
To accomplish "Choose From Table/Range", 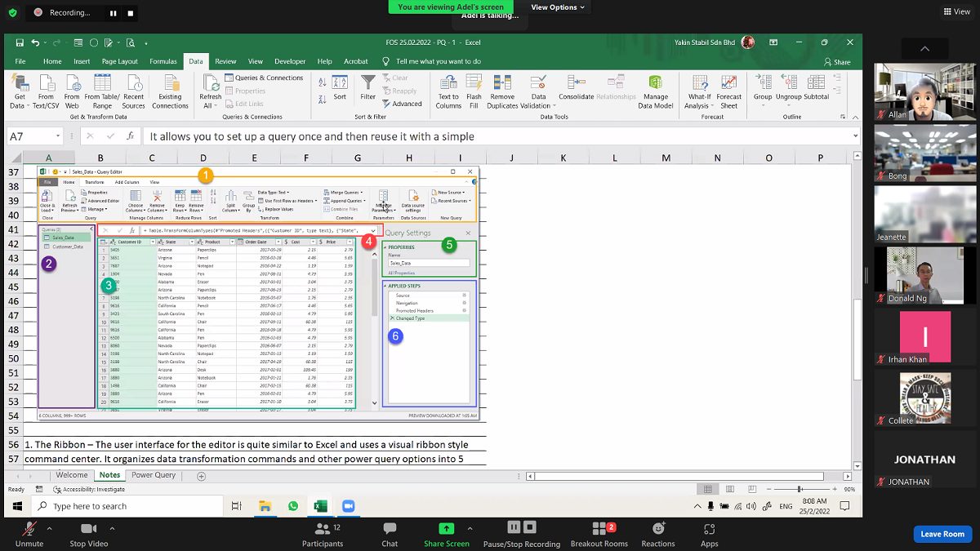I will (x=103, y=90).
